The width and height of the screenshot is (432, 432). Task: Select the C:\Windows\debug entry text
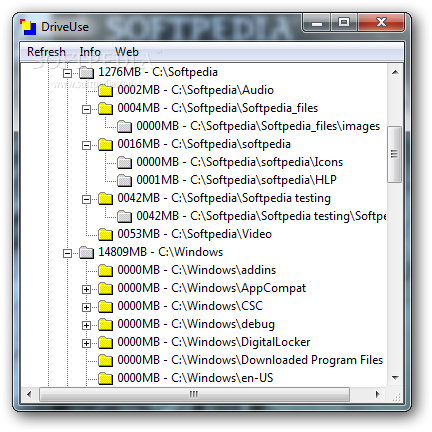pos(196,324)
